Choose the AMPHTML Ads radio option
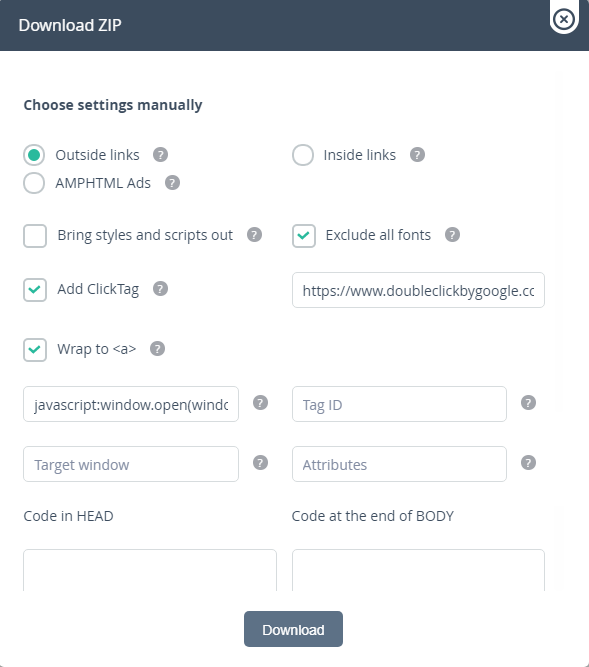 pos(34,183)
